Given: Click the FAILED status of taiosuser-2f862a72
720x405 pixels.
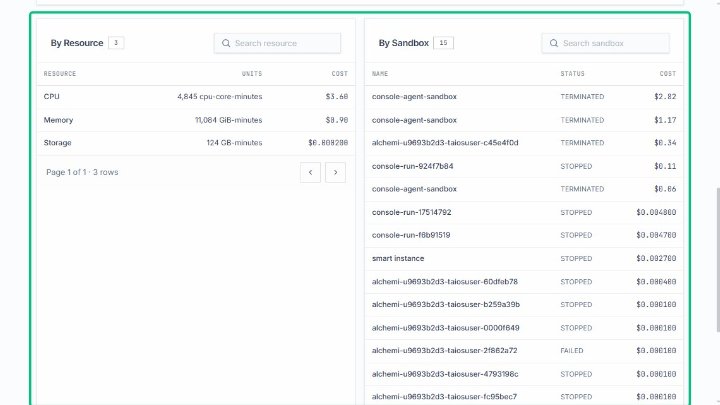Looking at the screenshot, I should (x=572, y=350).
